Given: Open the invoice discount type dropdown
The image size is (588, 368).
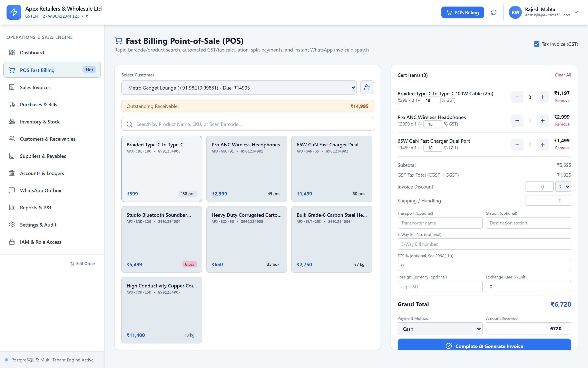Looking at the screenshot, I should pyautogui.click(x=563, y=187).
